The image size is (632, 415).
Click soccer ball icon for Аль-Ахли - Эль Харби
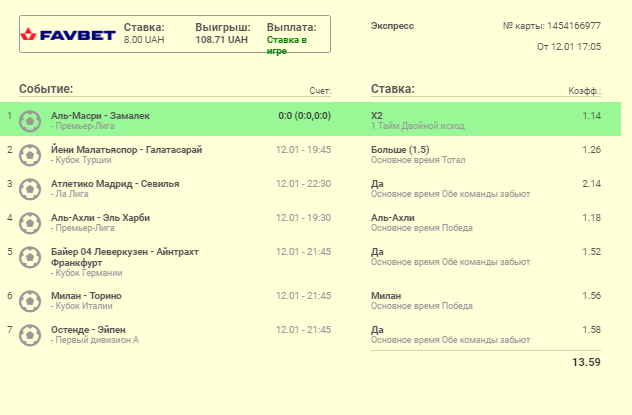tap(30, 223)
